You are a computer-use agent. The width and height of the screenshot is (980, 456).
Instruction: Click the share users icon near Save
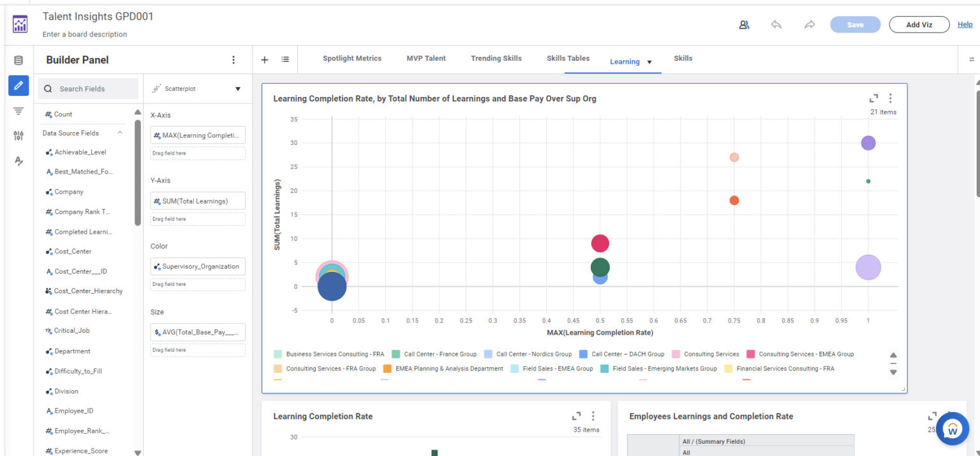click(744, 24)
